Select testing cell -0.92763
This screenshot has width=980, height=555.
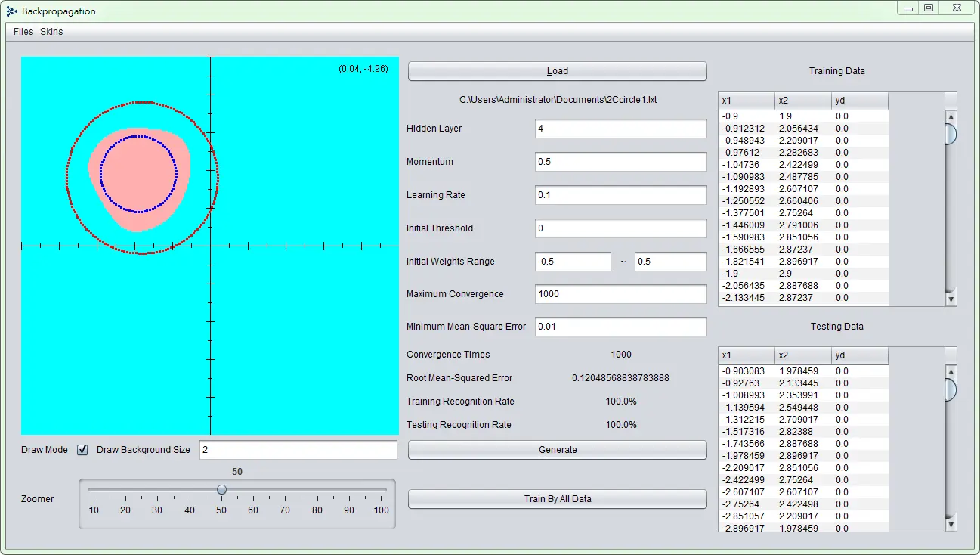(x=747, y=383)
